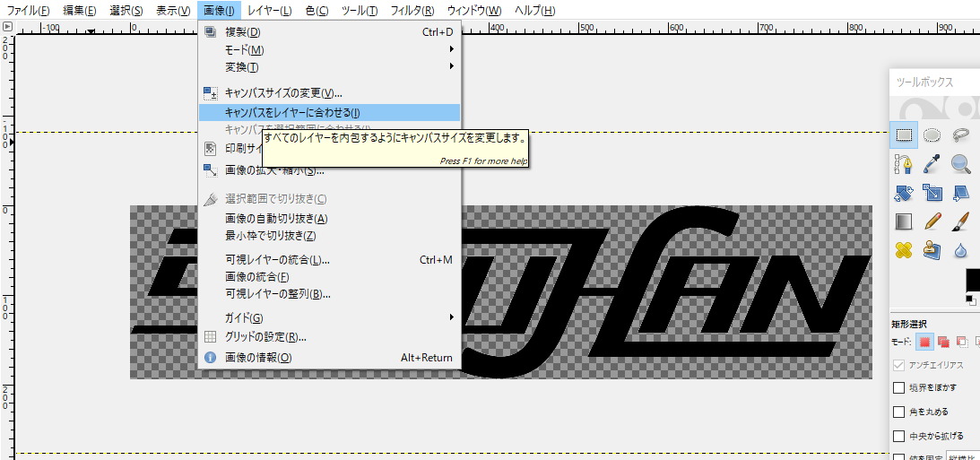
Task: Choose 画像の情報(O)
Action: (329, 358)
